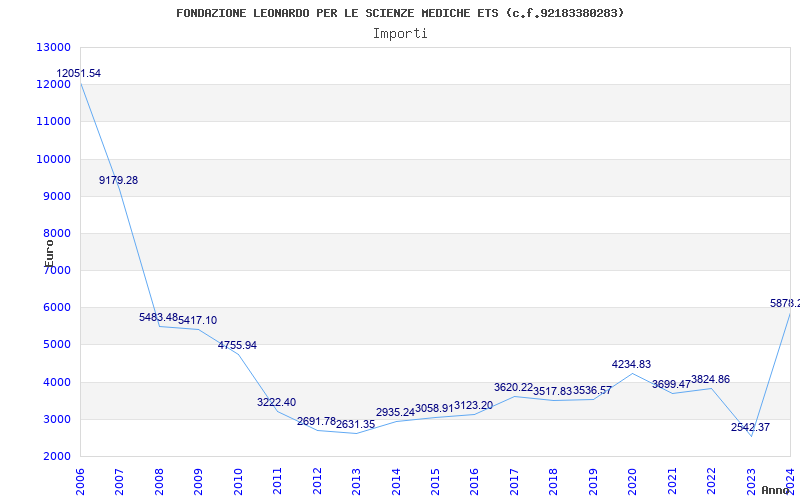Screen dimensions: 800x500
Task: Click the data label 5417.10
Action: pyautogui.click(x=197, y=320)
